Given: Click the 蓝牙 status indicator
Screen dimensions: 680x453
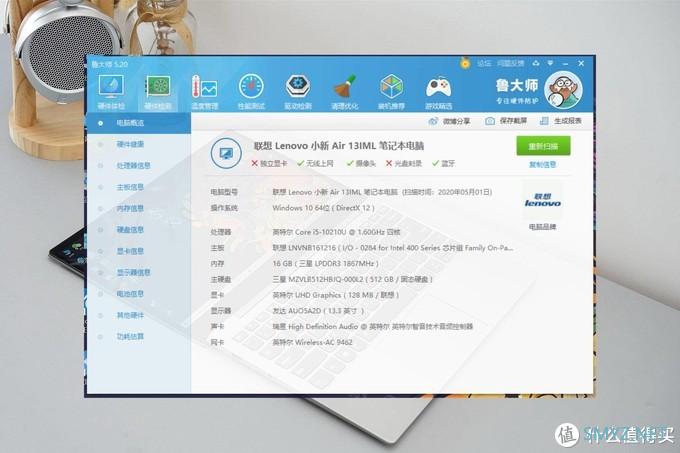Looking at the screenshot, I should tap(444, 163).
